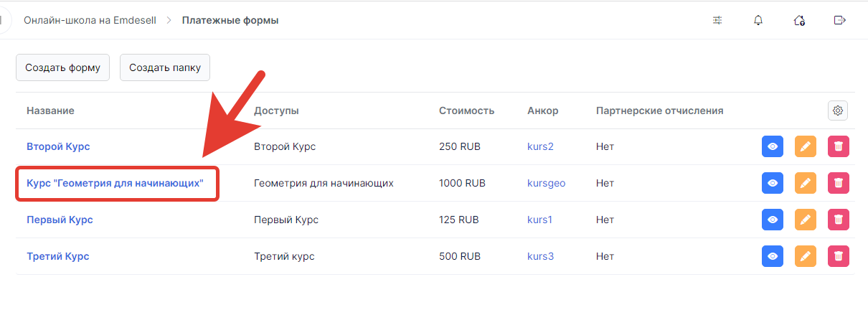The image size is (868, 310).
Task: Open the notifications bell icon
Action: click(x=758, y=20)
